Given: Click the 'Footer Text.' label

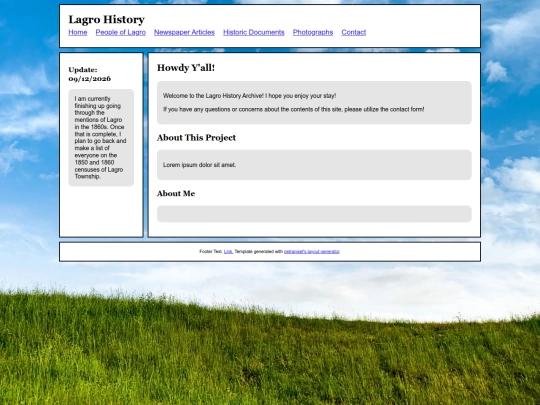Looking at the screenshot, I should point(211,252).
